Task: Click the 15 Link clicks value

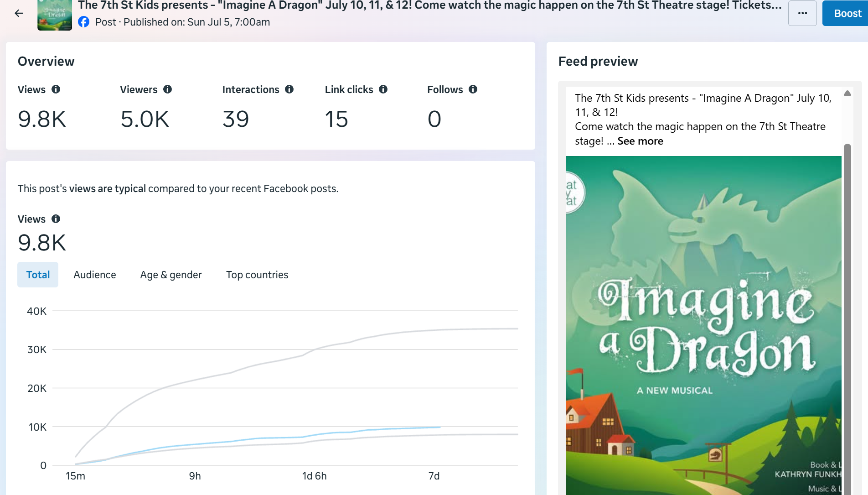Action: click(x=336, y=119)
